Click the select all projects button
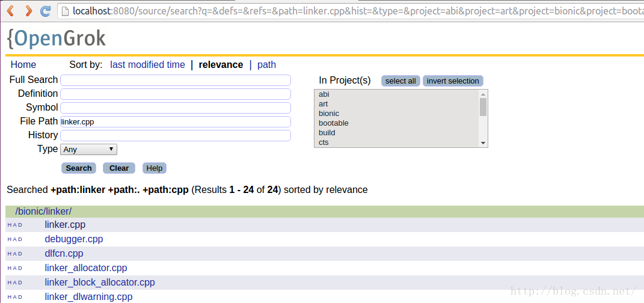This screenshot has width=644, height=303. [400, 81]
